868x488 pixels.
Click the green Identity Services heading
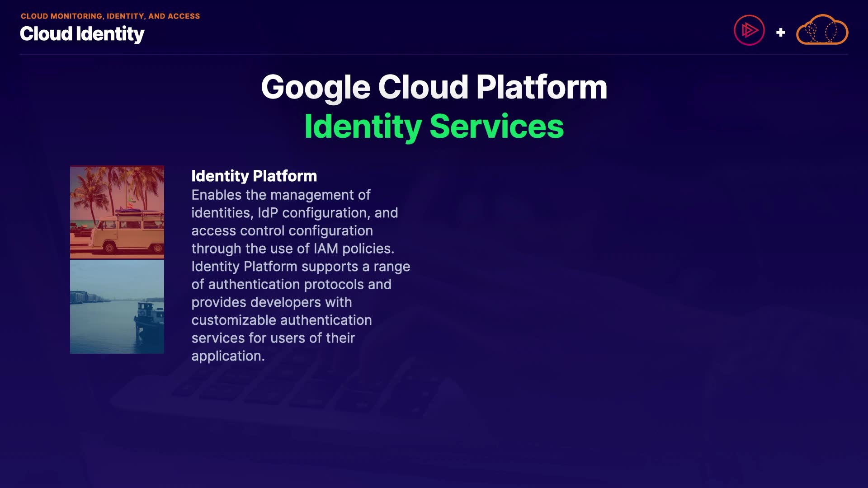(x=434, y=127)
